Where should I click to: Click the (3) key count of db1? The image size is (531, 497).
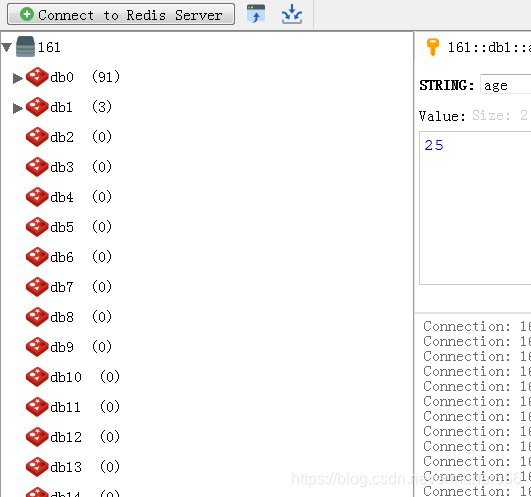102,107
